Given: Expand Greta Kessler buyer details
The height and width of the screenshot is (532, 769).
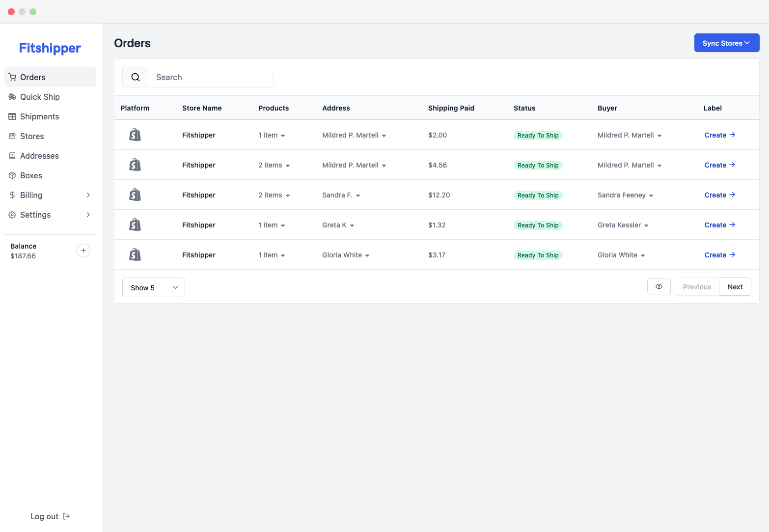Looking at the screenshot, I should 623,225.
